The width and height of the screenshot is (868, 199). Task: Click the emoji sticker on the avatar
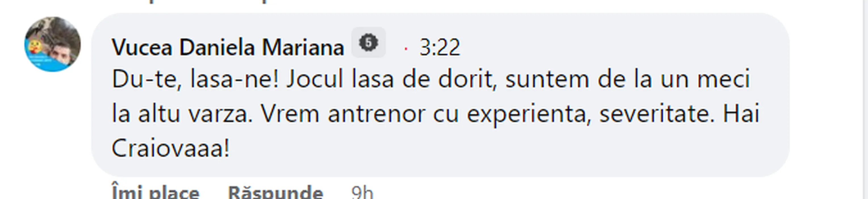coord(35,47)
